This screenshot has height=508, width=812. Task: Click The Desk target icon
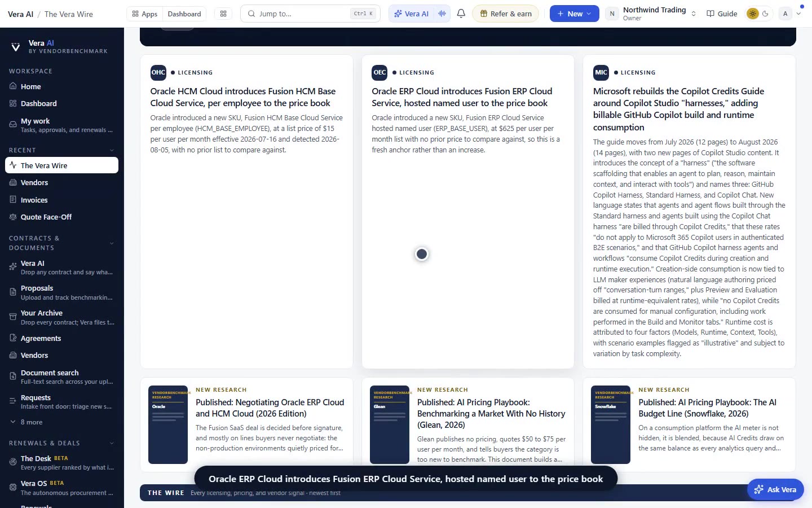point(13,462)
